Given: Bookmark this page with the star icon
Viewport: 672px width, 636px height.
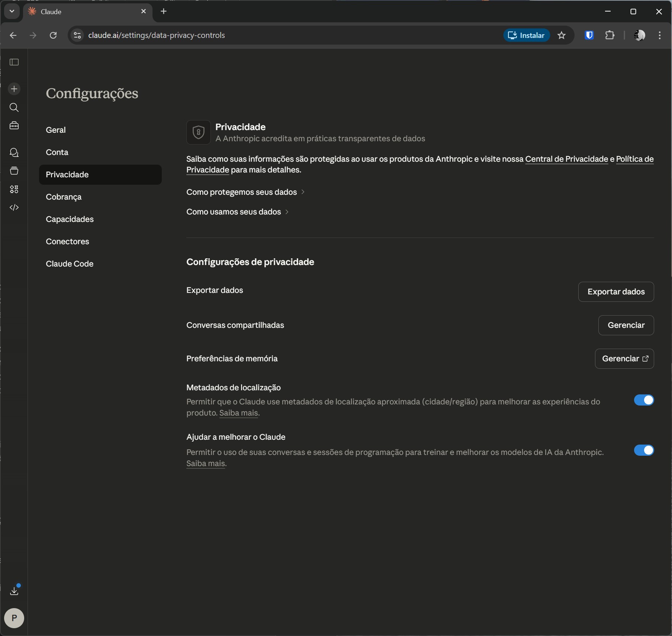Looking at the screenshot, I should pyautogui.click(x=562, y=35).
